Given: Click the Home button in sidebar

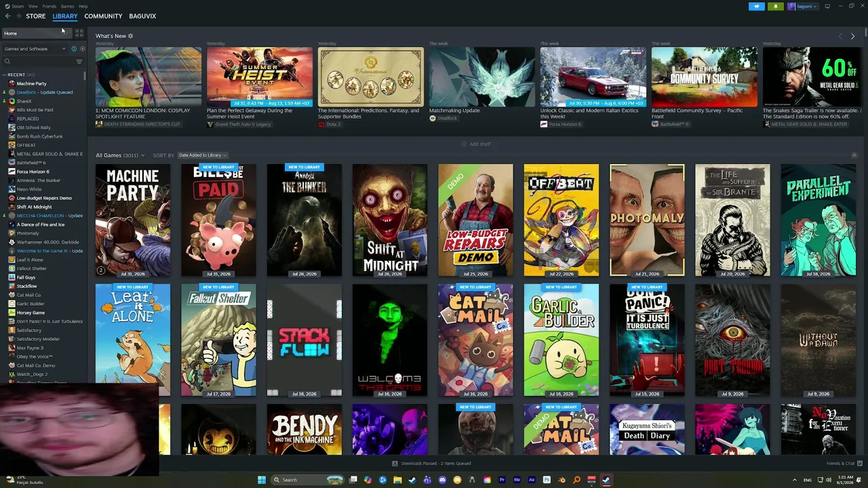Looking at the screenshot, I should (36, 33).
